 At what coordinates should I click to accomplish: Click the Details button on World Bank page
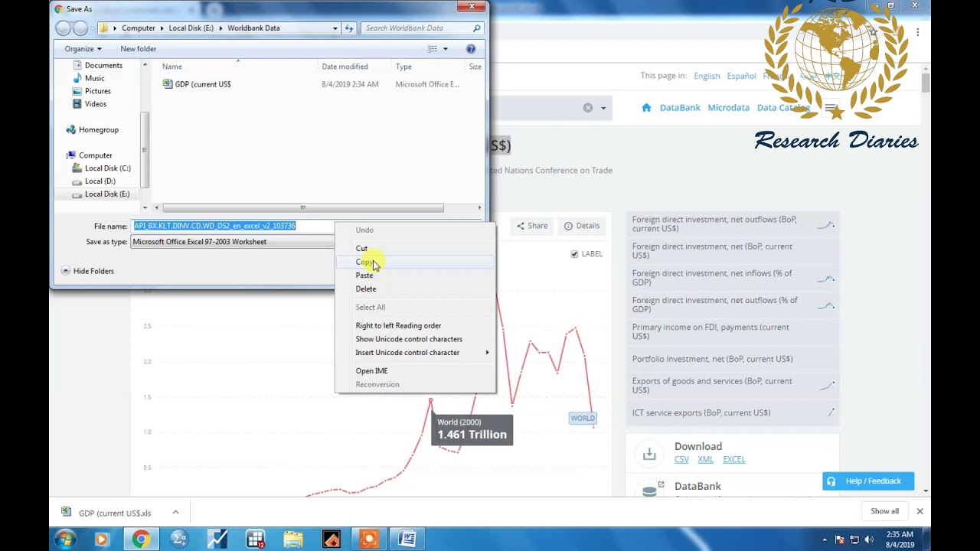tap(582, 226)
